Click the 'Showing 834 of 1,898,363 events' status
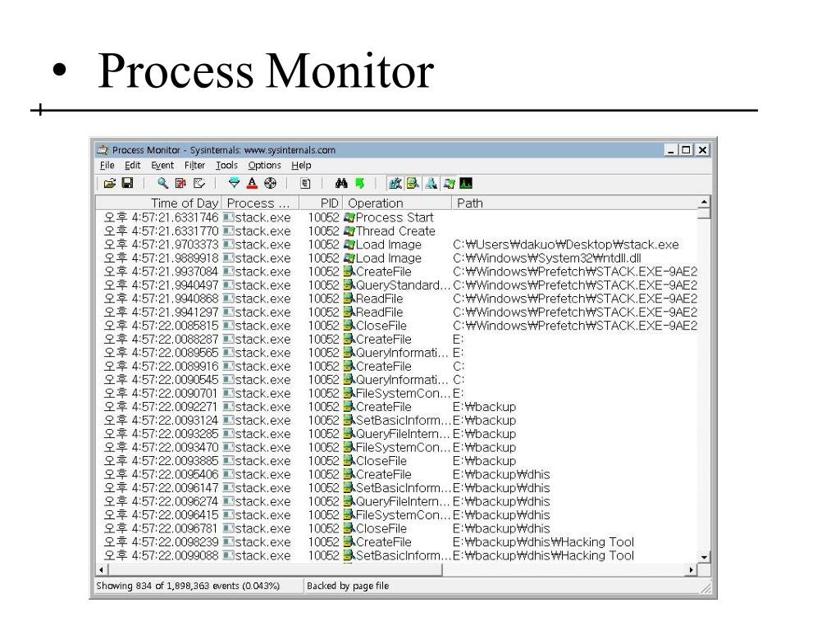 pyautogui.click(x=188, y=586)
